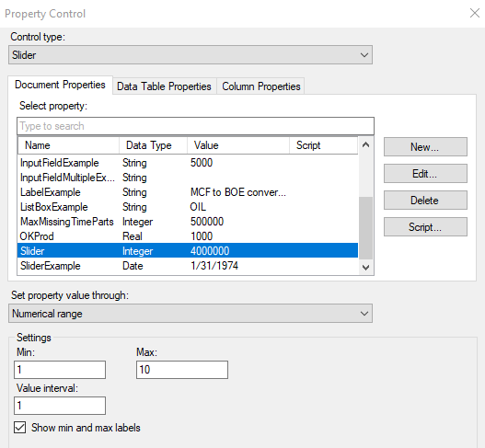Open the Control type dropdown
485x448 pixels.
coord(191,55)
